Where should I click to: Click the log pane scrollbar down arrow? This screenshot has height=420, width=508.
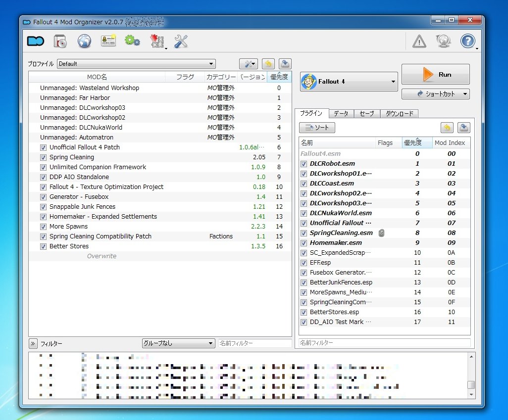pyautogui.click(x=471, y=395)
